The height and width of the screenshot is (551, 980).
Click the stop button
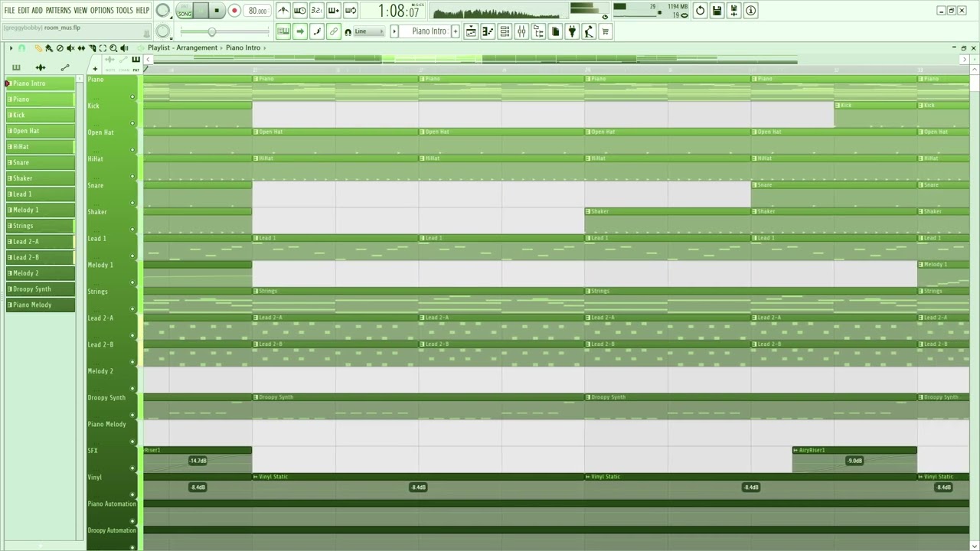click(x=217, y=11)
